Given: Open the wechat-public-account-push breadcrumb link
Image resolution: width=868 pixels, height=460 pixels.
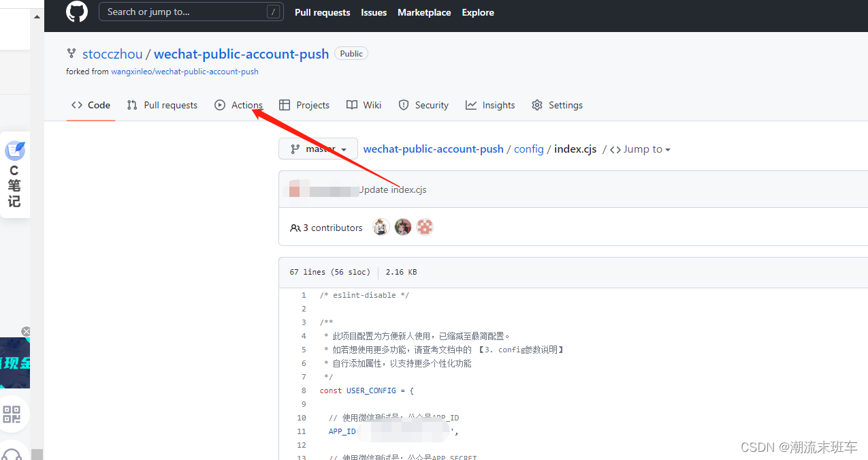Looking at the screenshot, I should tap(434, 149).
